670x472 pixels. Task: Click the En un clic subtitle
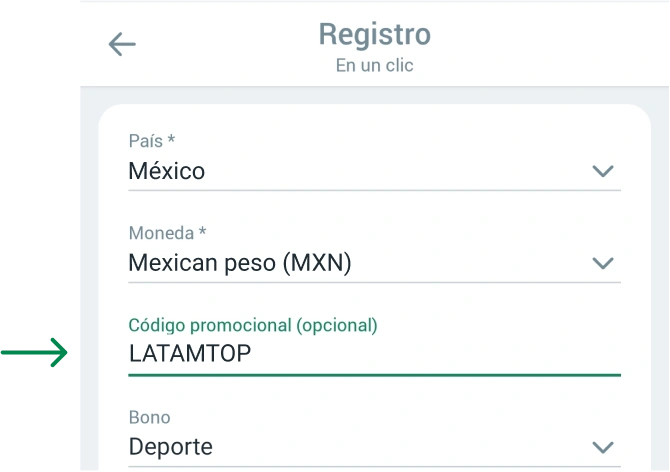[374, 66]
